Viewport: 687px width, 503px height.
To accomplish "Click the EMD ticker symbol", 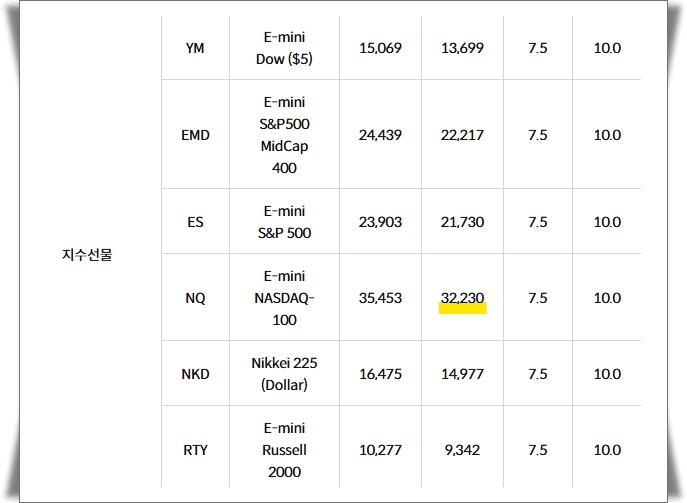I will 195,135.
